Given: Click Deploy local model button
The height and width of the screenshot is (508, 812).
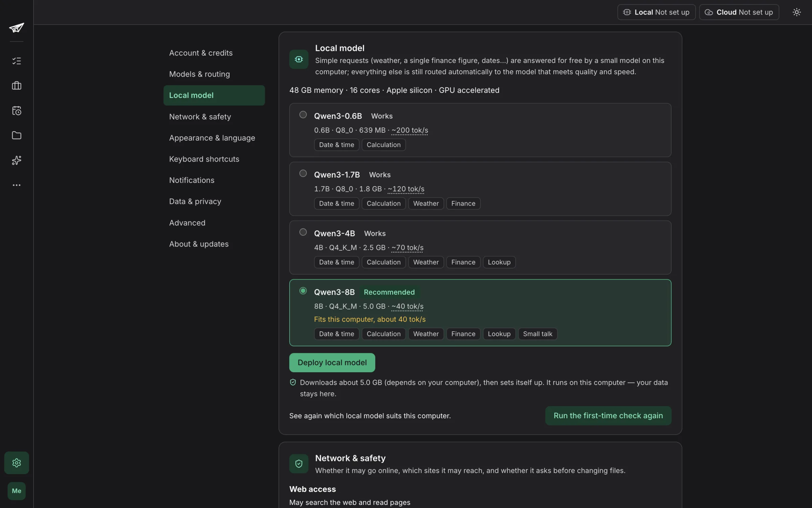Looking at the screenshot, I should point(332,362).
